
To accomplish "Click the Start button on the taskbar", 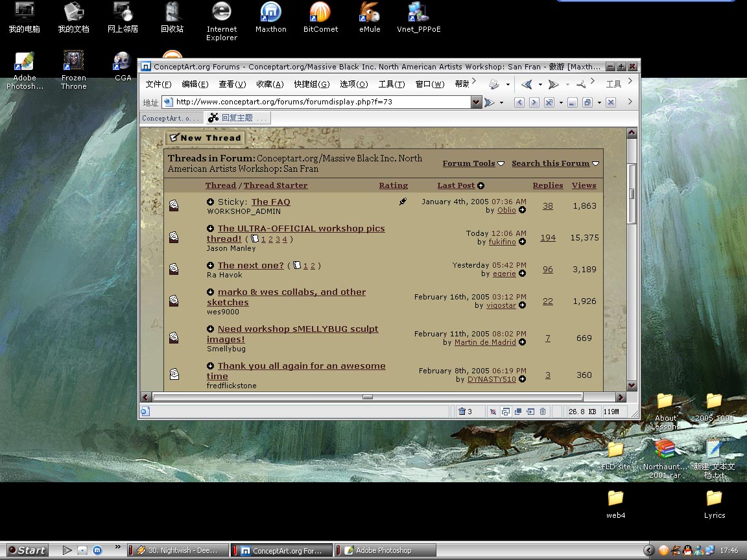I will (27, 550).
